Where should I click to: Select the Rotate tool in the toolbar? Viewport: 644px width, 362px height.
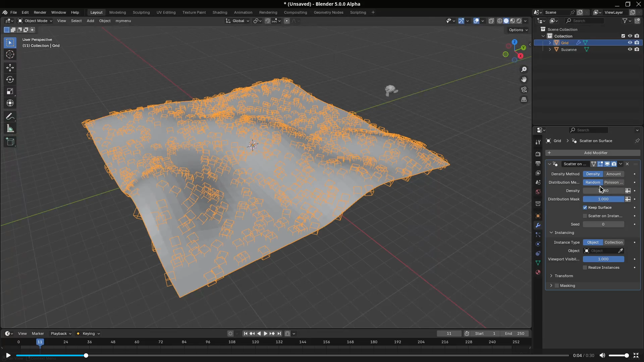coord(10,80)
